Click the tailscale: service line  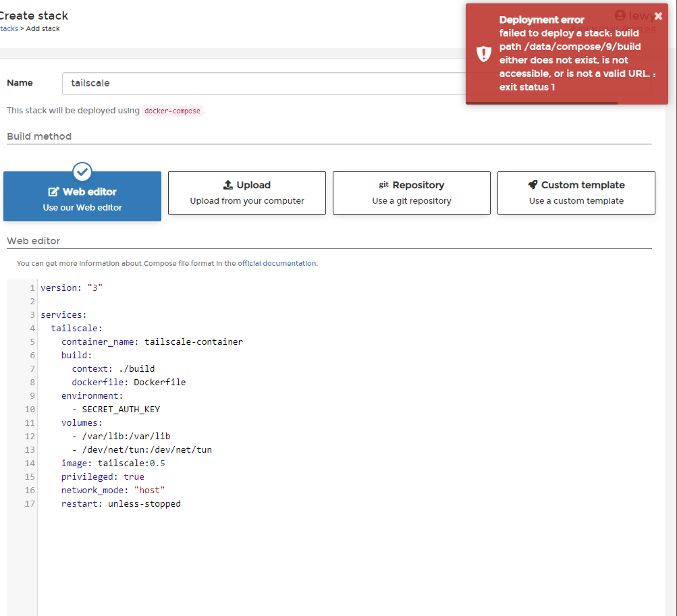click(x=76, y=329)
